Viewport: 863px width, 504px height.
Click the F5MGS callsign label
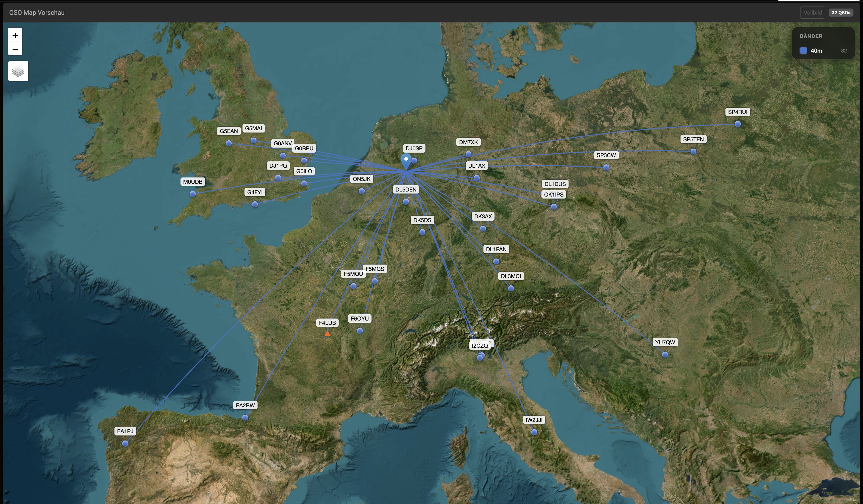click(375, 269)
